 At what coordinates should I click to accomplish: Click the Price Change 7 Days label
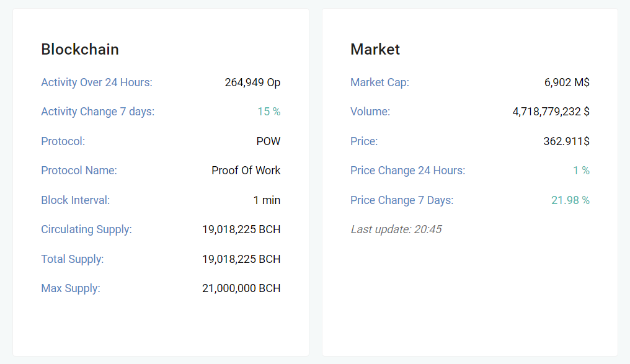tap(402, 200)
